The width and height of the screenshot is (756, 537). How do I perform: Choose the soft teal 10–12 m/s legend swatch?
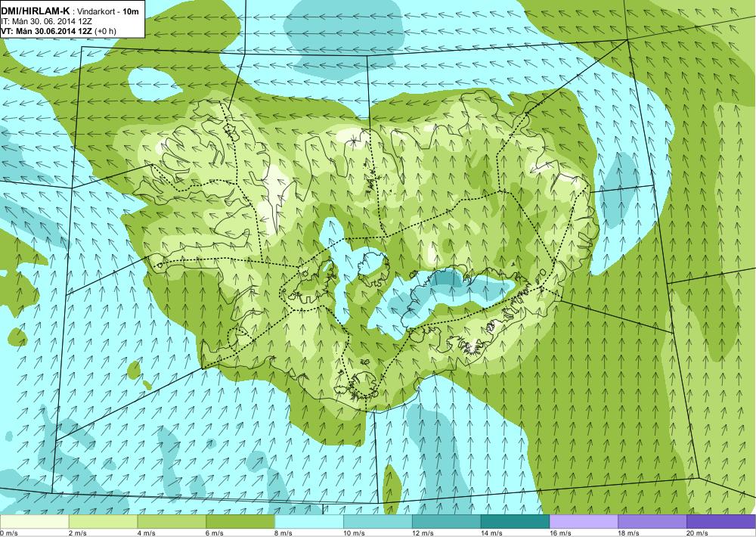click(x=377, y=522)
